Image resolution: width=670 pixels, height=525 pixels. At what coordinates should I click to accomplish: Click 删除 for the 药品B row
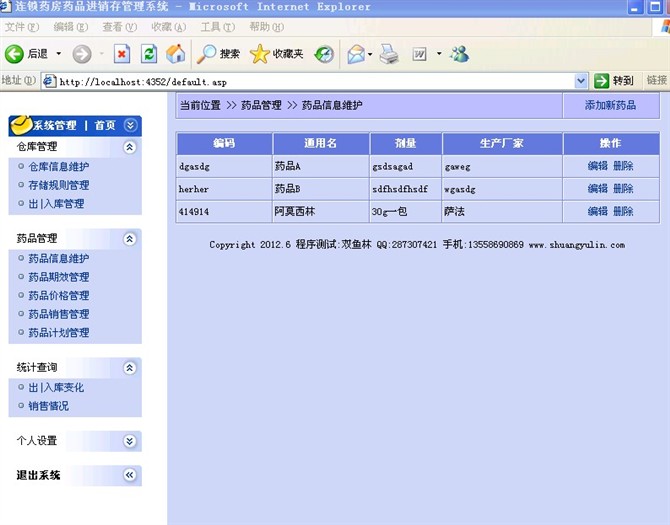pos(623,188)
